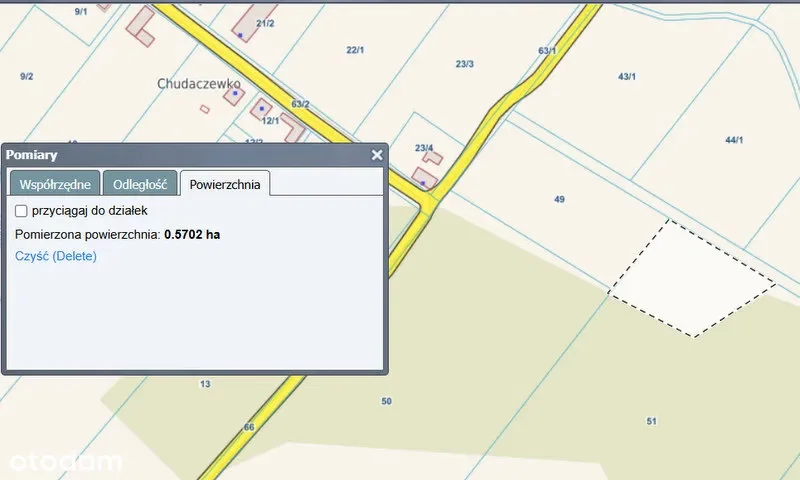
Task: Click the otodom watermark logo
Action: (x=65, y=462)
